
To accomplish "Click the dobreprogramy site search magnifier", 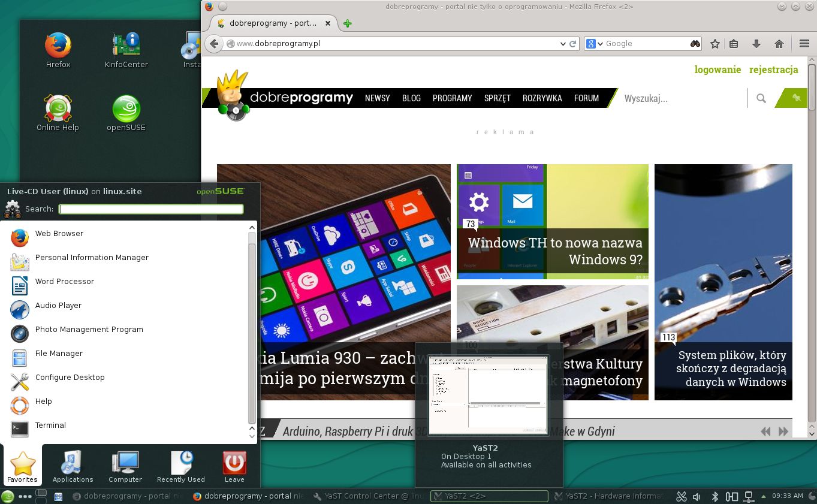I will 761,98.
